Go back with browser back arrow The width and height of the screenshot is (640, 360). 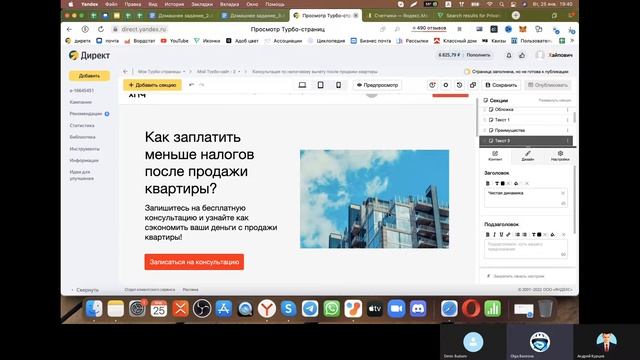tap(69, 29)
